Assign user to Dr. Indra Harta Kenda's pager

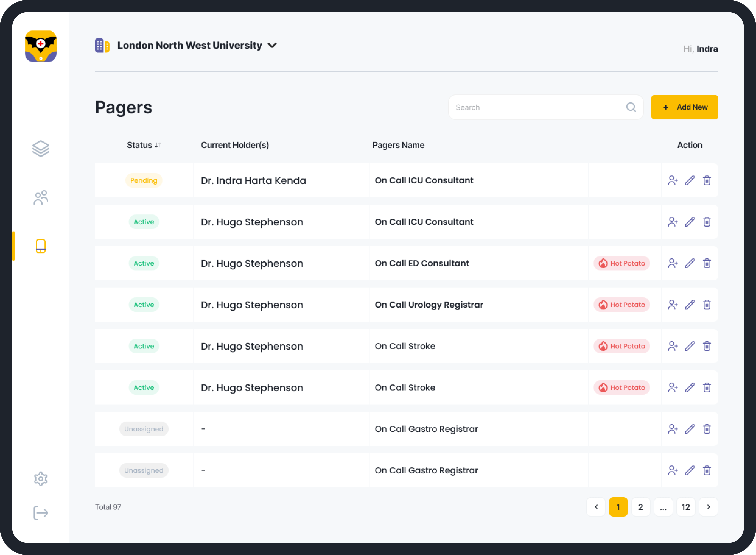[672, 180]
